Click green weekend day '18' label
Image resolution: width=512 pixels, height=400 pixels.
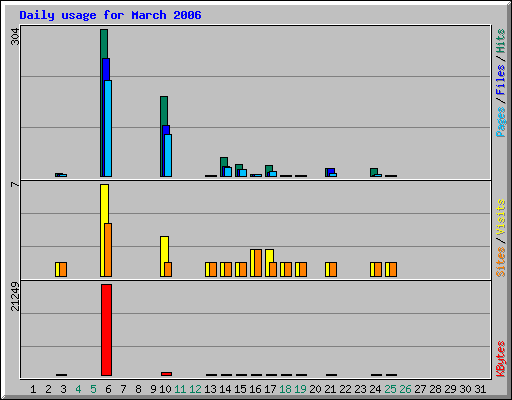285,389
